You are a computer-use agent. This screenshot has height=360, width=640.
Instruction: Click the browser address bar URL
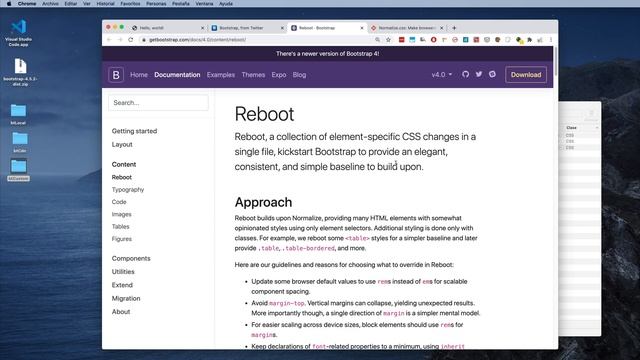(x=197, y=40)
